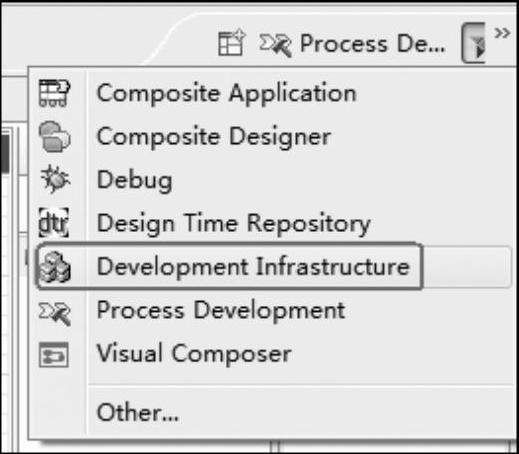Choose Composite Application from the menu
519x454 pixels.
point(226,93)
